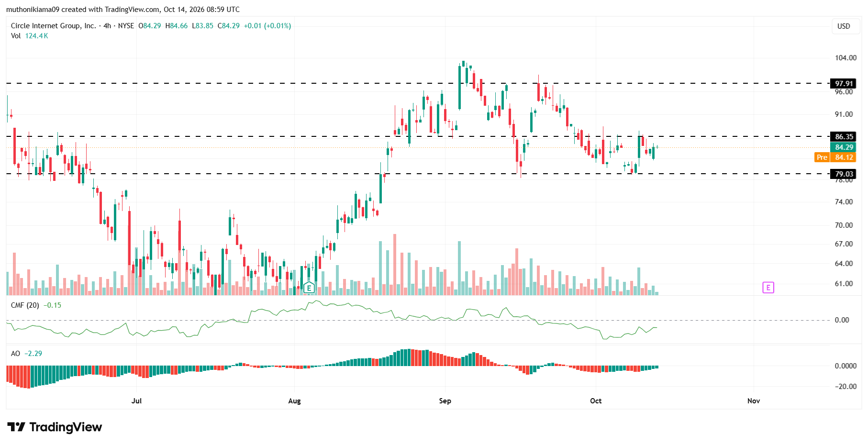Click the green earnings E marker in August
868x445 pixels.
pos(309,288)
